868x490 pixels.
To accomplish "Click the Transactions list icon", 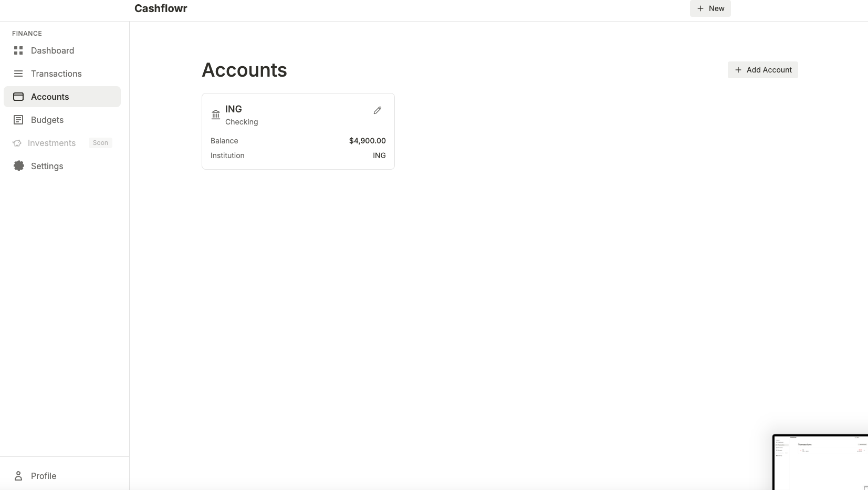I will point(18,74).
